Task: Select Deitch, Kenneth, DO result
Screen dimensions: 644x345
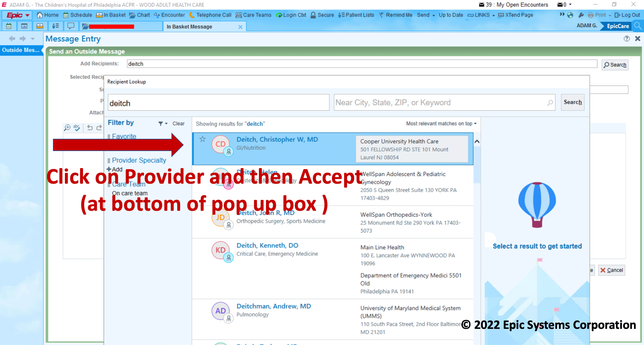Action: pos(333,269)
